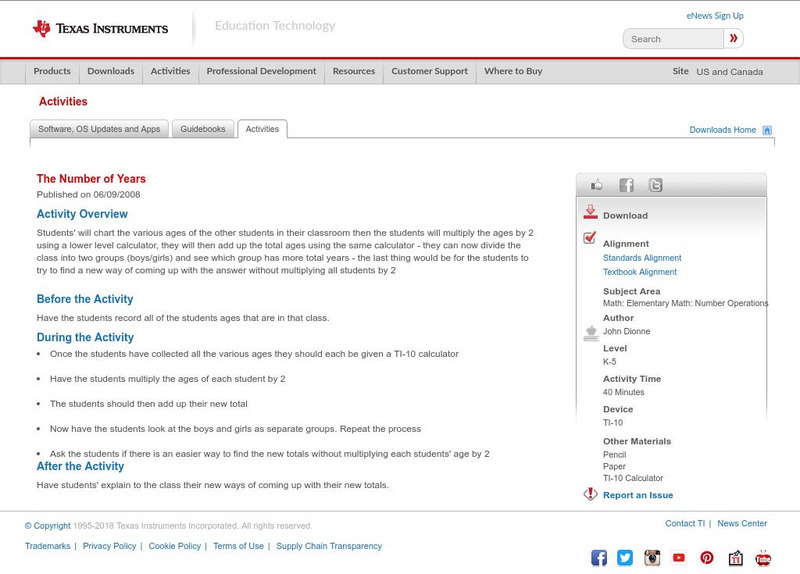Open the Products menu
This screenshot has width=800, height=574.
52,71
